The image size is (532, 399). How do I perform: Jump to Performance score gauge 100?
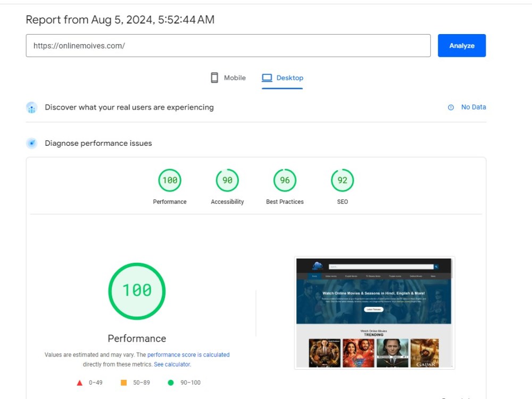tap(170, 180)
